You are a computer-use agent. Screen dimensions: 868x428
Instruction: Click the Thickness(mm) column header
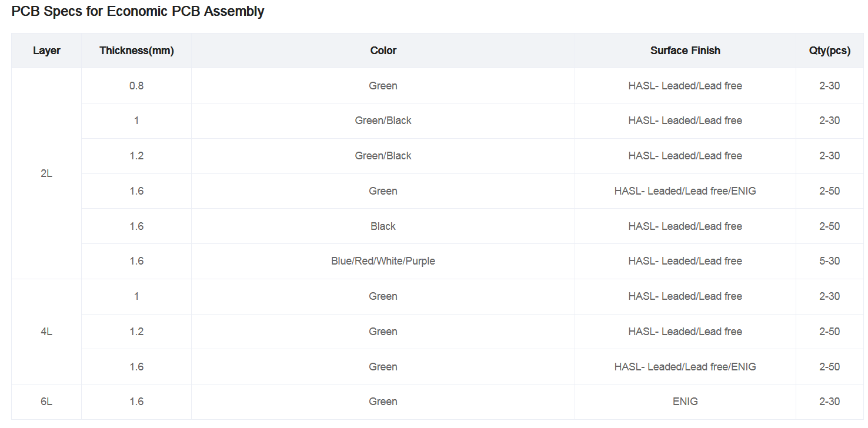pos(136,51)
